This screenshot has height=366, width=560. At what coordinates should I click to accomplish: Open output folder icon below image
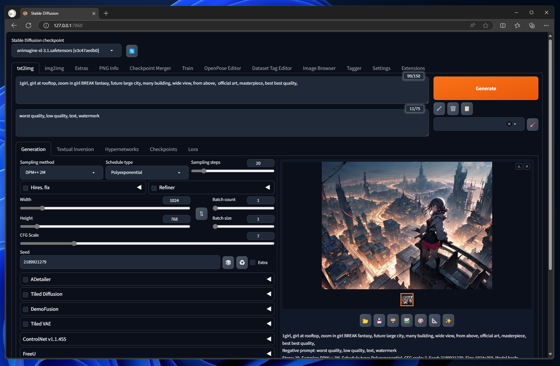365,321
